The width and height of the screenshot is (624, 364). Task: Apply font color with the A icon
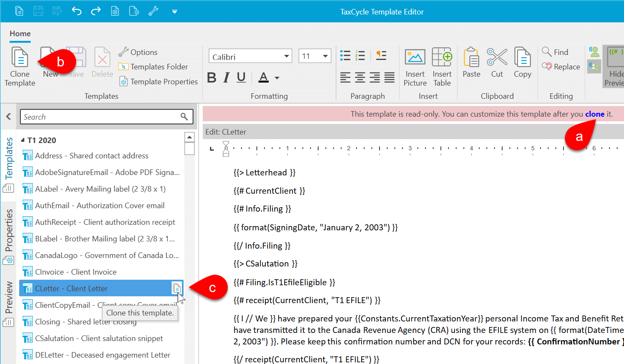pos(264,77)
